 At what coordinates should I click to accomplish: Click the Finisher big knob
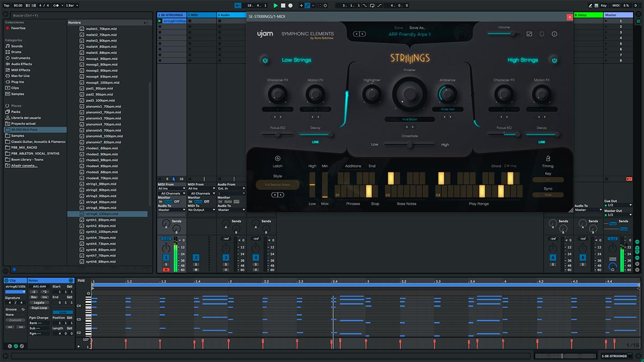[x=409, y=94]
